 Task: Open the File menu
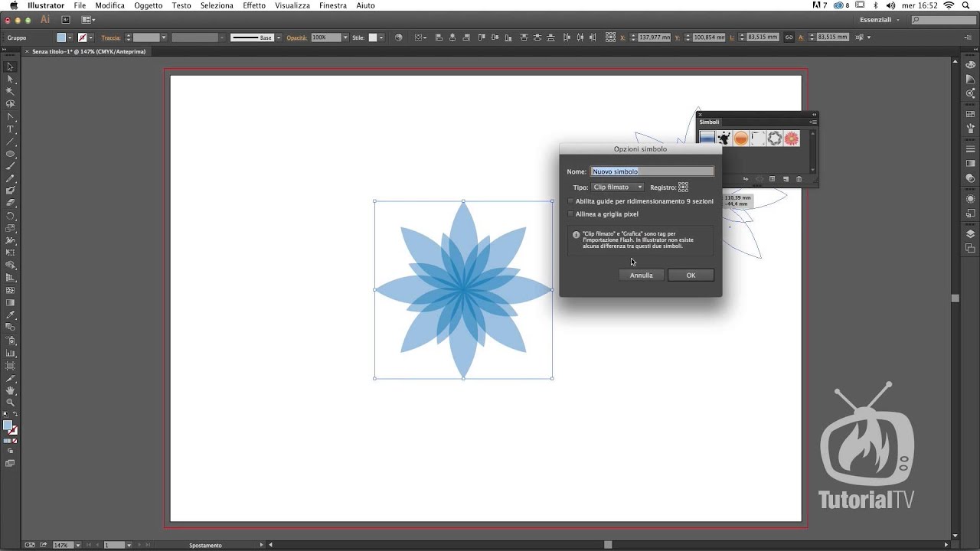coord(80,5)
